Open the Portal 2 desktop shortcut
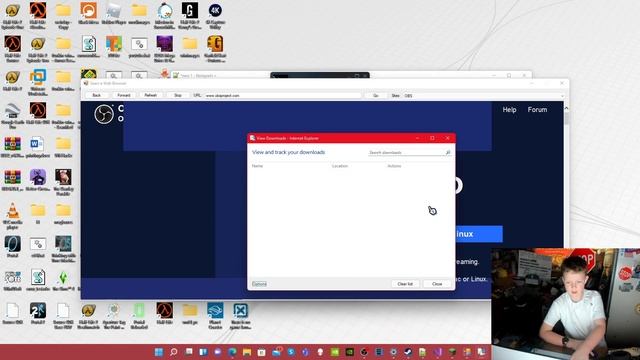 (38, 313)
